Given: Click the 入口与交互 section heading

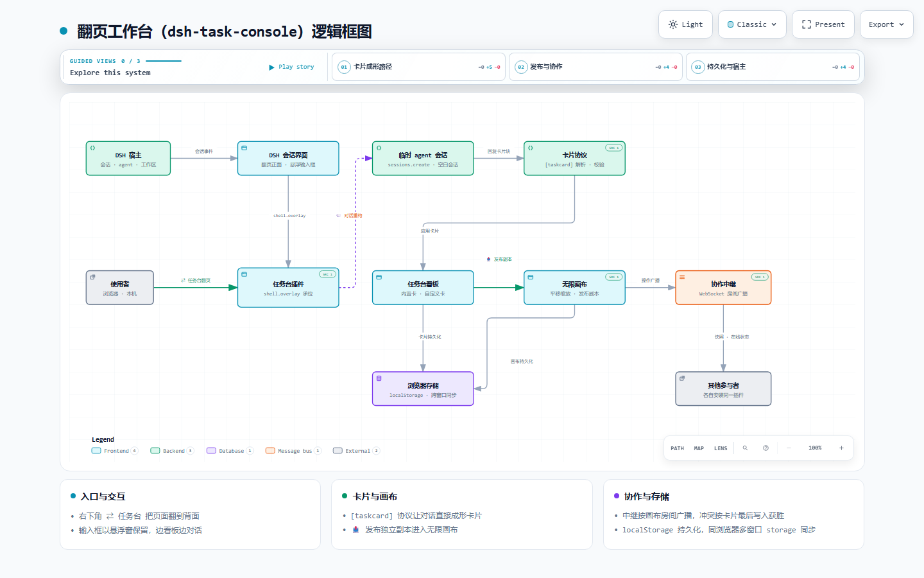Looking at the screenshot, I should 103,496.
